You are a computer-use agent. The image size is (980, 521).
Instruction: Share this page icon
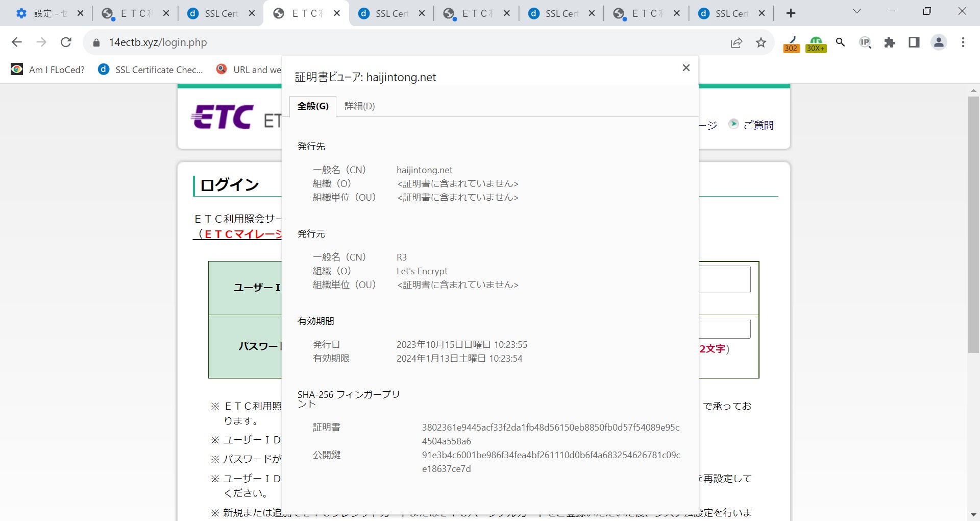(736, 42)
